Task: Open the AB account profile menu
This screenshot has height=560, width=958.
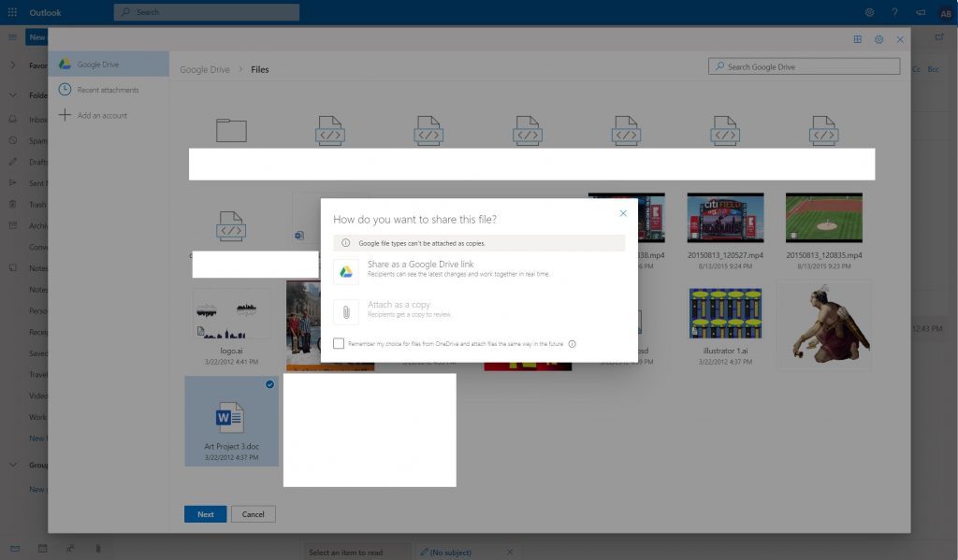Action: pyautogui.click(x=945, y=12)
